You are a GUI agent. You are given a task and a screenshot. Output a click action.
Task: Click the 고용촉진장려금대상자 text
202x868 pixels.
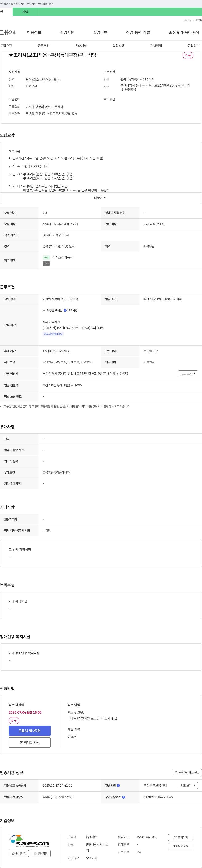pos(56,472)
